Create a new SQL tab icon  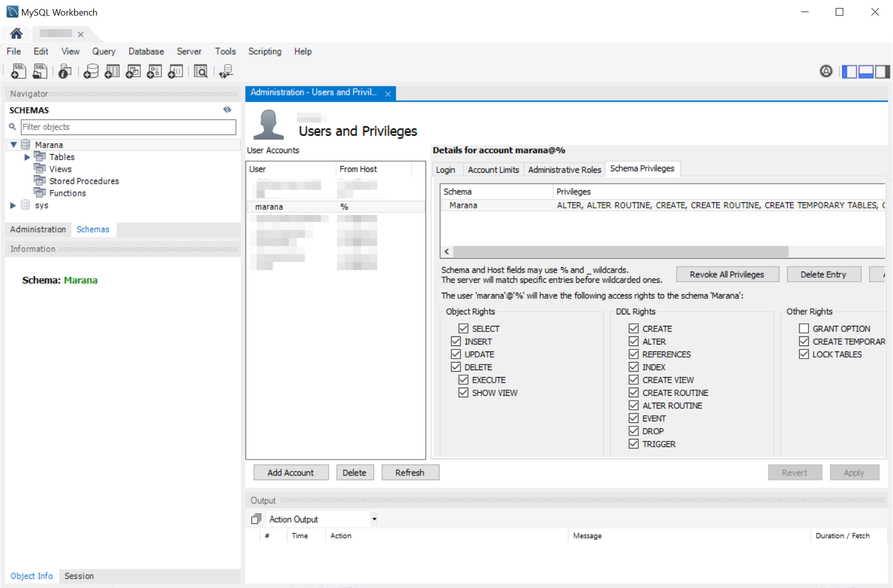click(x=19, y=71)
